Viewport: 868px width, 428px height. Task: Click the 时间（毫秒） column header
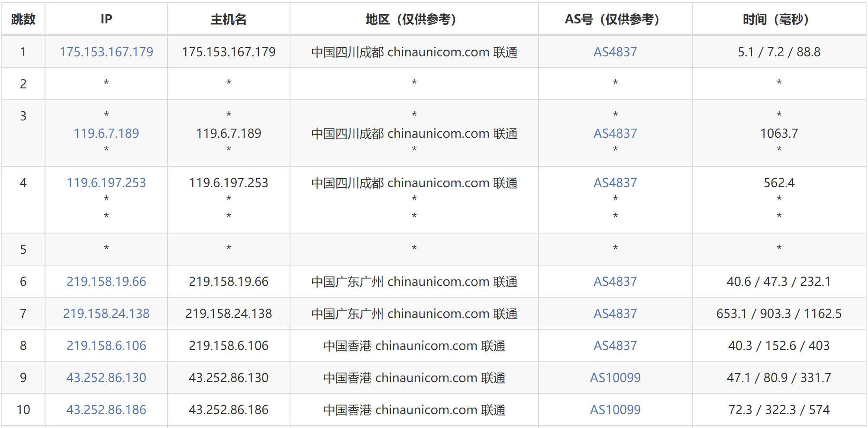click(779, 19)
